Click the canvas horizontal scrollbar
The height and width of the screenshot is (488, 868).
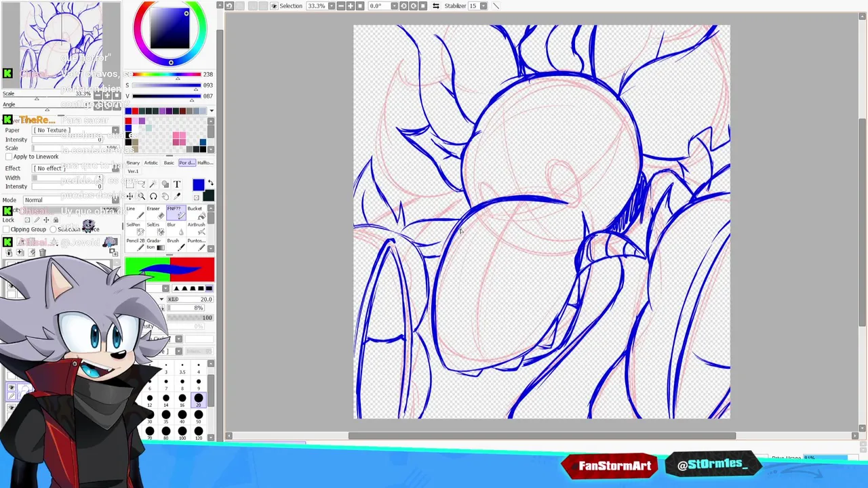pyautogui.click(x=542, y=436)
